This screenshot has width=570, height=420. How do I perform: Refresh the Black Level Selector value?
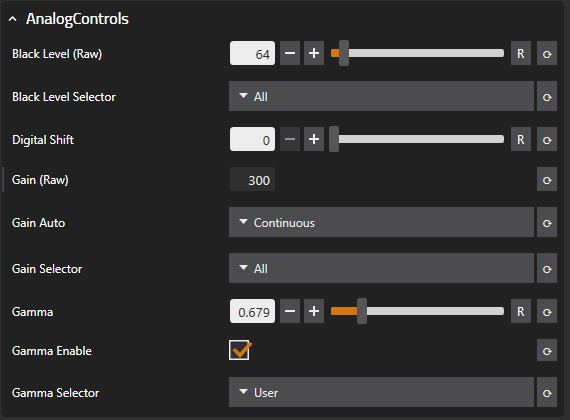[547, 96]
